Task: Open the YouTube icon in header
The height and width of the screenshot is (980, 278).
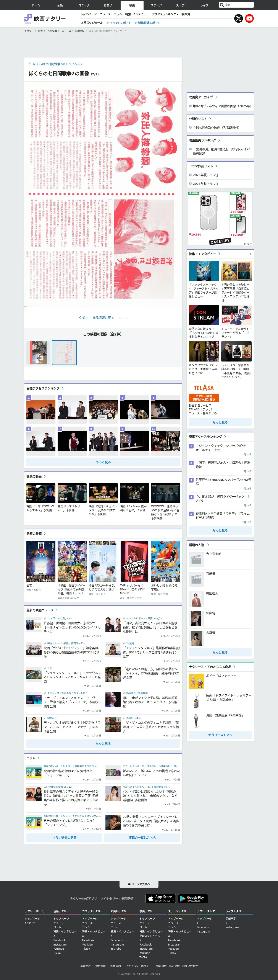Action: tap(249, 18)
